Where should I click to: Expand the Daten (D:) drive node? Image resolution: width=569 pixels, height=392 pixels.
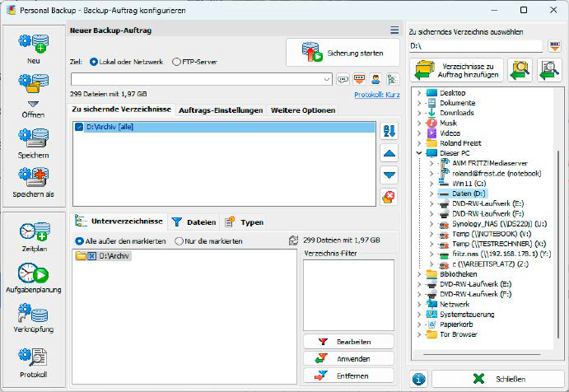pyautogui.click(x=430, y=194)
